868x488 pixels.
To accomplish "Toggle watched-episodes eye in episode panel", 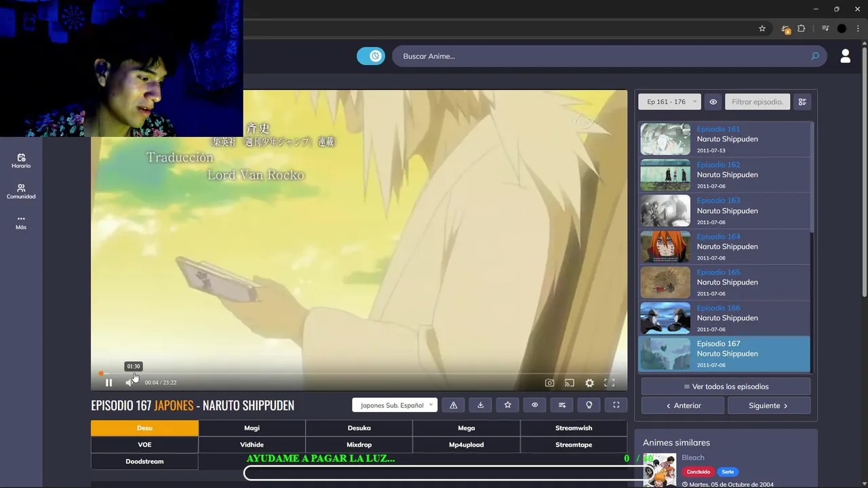I will 713,102.
